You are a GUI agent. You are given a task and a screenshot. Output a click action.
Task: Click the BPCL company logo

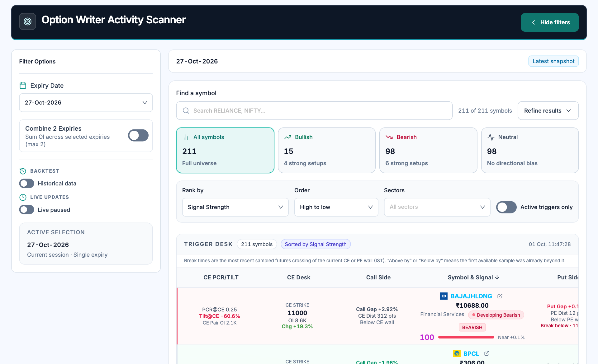(x=457, y=353)
